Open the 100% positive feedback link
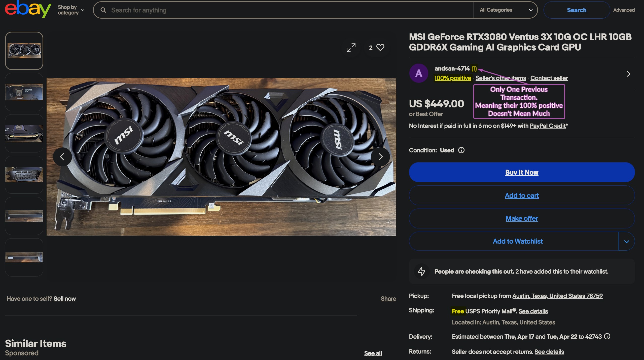The width and height of the screenshot is (644, 360). point(453,78)
